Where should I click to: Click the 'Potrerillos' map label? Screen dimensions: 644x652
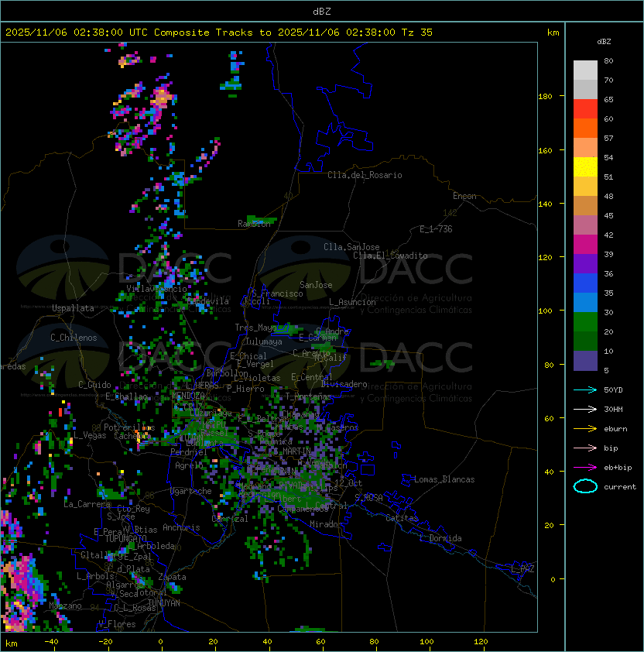tap(129, 427)
